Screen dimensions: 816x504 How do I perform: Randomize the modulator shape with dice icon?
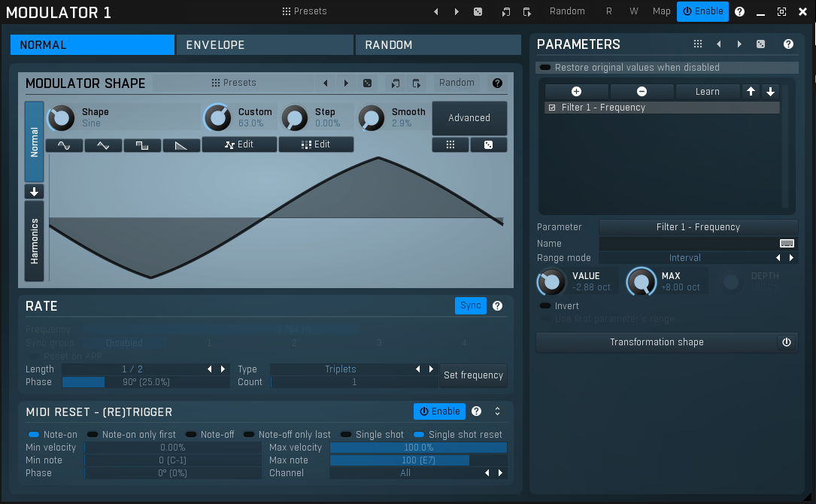(367, 83)
